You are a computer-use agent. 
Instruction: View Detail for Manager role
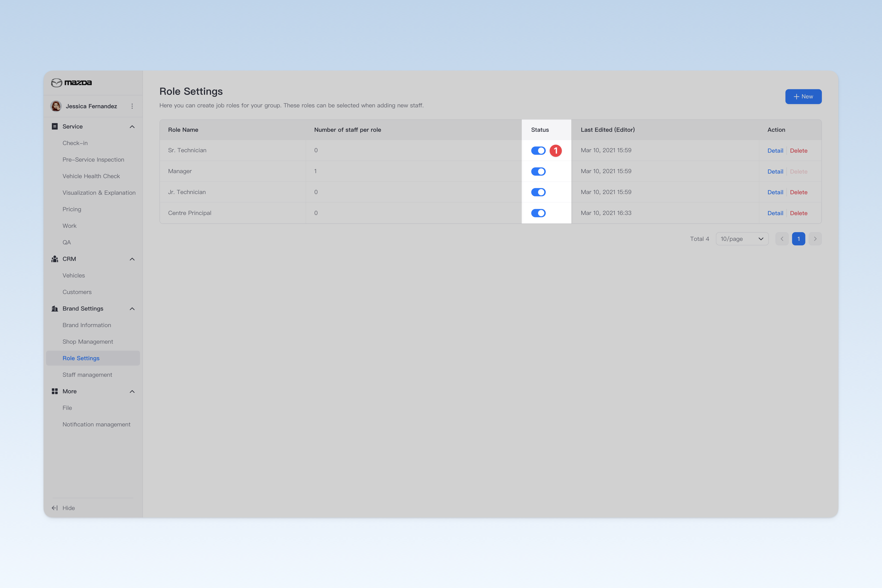775,171
